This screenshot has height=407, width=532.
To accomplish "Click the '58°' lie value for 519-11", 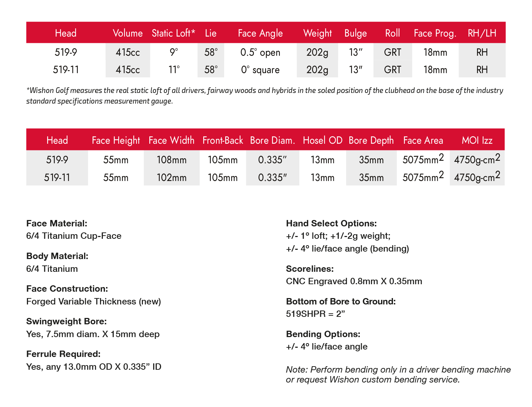I will [x=211, y=70].
